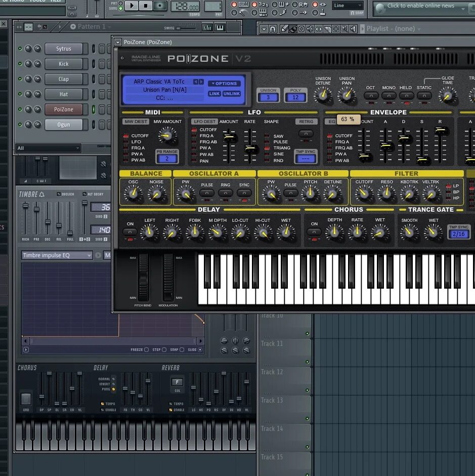The image size is (475, 476).
Task: Toggle Ogun Reverb ENABLE checkbox
Action: click(x=171, y=410)
